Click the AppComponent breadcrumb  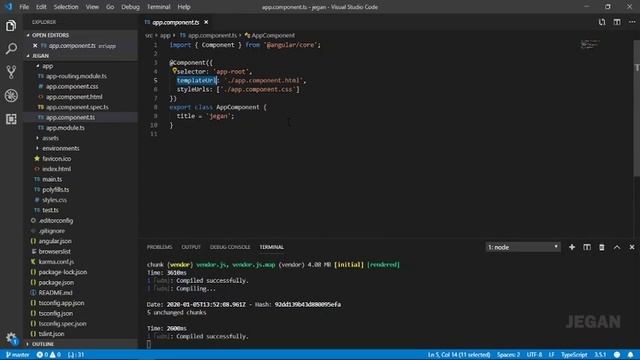point(270,36)
